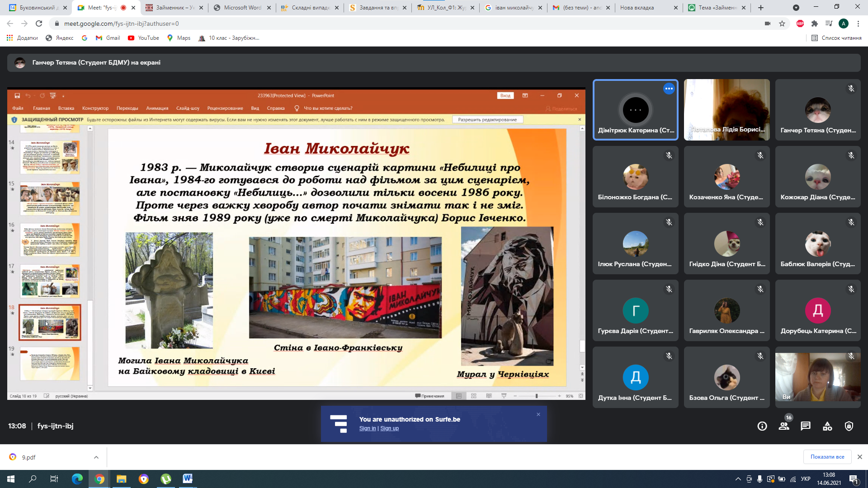This screenshot has width=868, height=488.
Task: Show hidden system tray icons
Action: 738,479
